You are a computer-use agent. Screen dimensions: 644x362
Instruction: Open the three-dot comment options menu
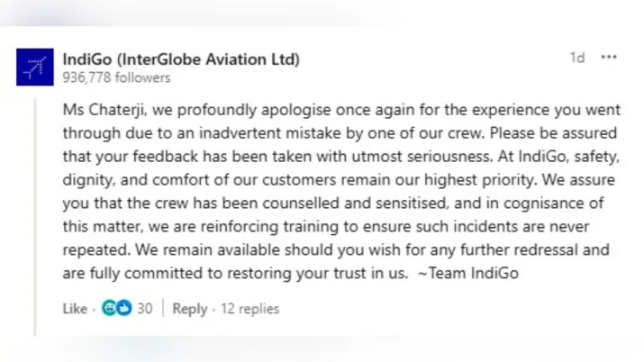(609, 58)
